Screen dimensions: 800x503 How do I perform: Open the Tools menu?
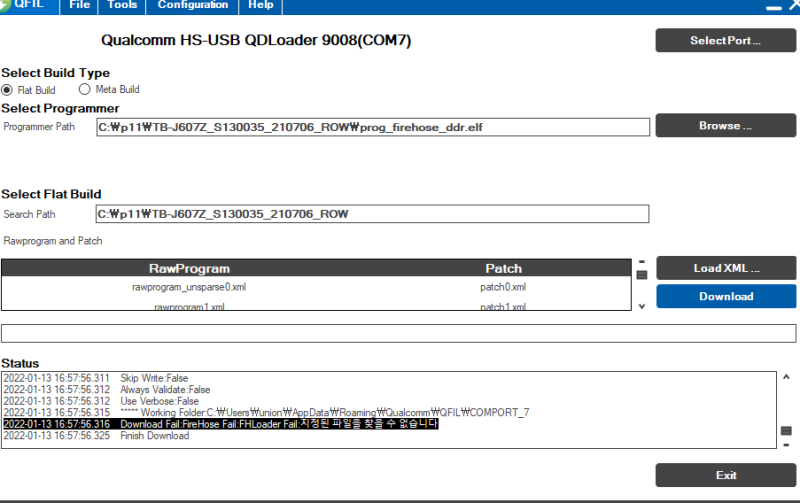pyautogui.click(x=122, y=5)
